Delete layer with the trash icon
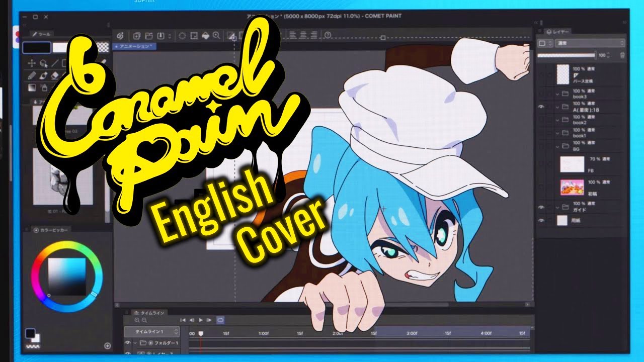Viewport: 644px width, 362px height. click(622, 55)
